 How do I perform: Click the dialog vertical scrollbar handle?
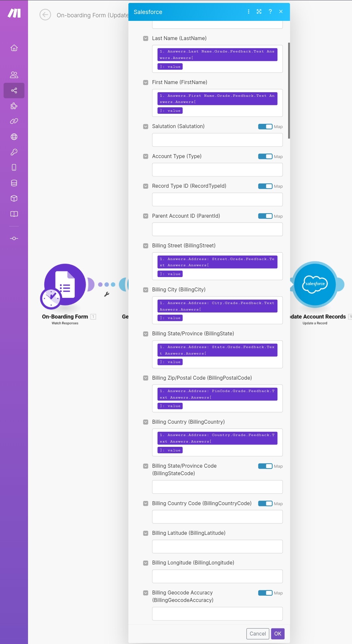pyautogui.click(x=289, y=91)
